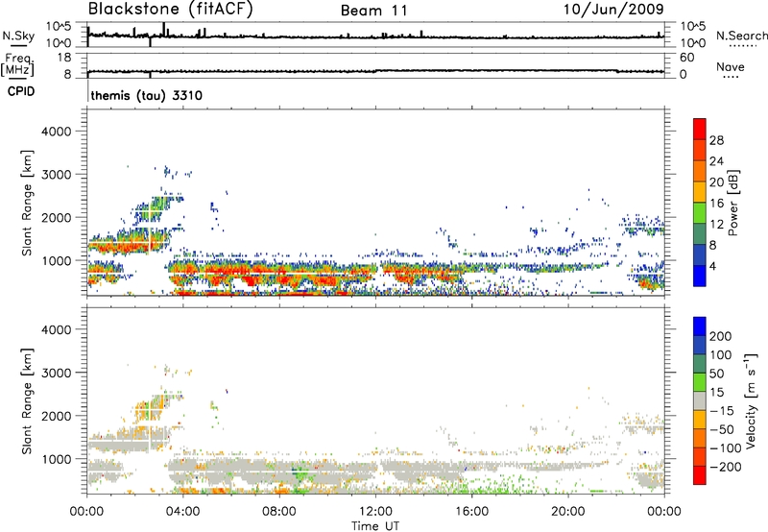
Task: Click the gray segment of velocity color bar
Action: point(700,400)
